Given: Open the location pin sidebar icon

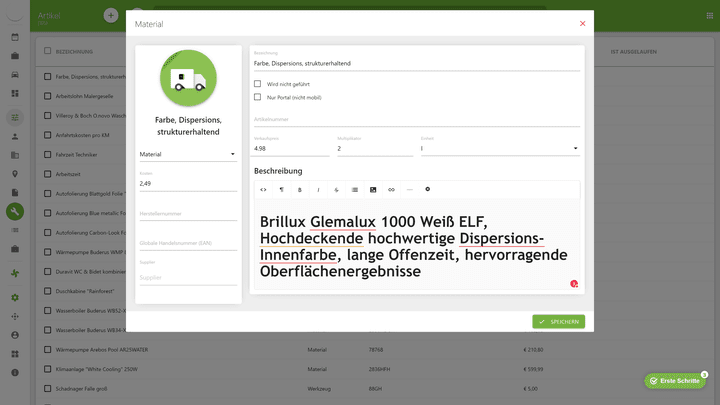Looking at the screenshot, I should 15,174.
